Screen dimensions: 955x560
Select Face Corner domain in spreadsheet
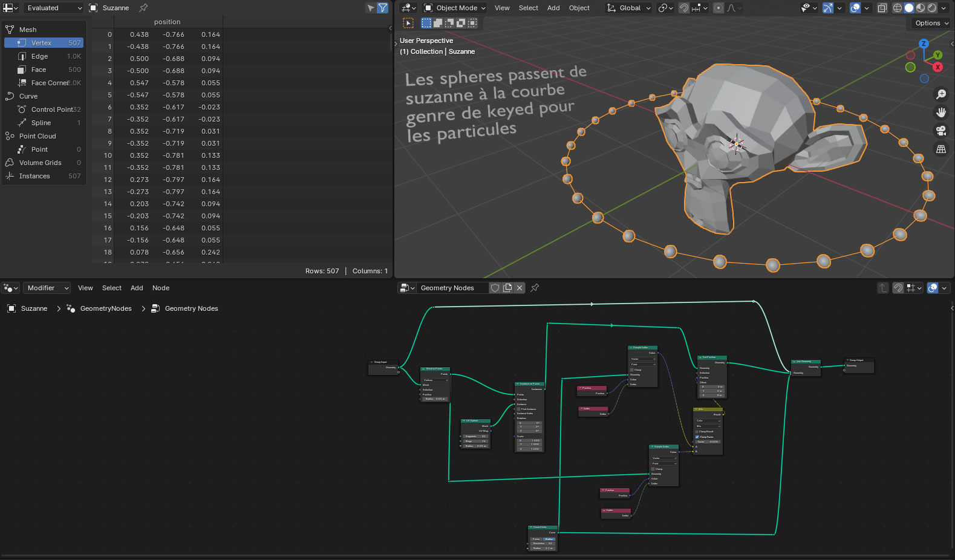click(44, 83)
